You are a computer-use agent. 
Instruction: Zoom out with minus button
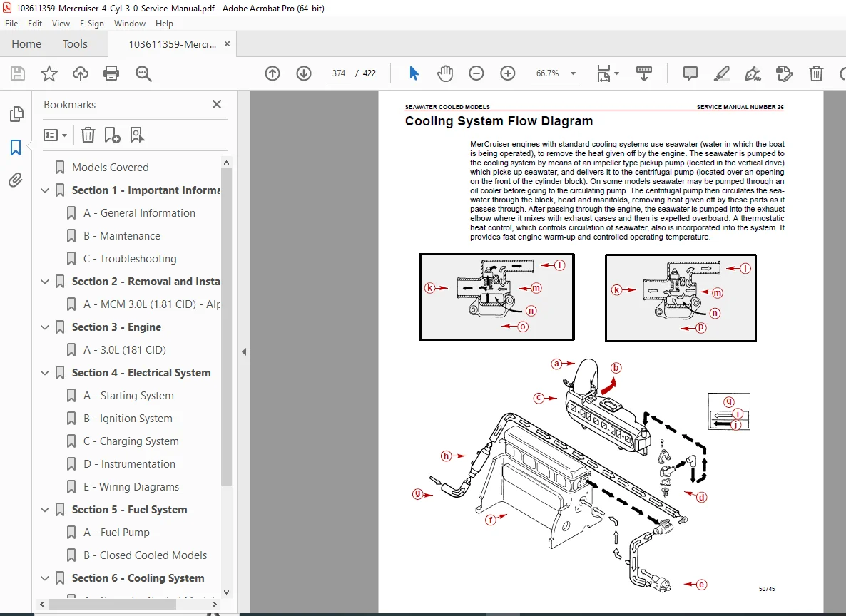[x=476, y=73]
